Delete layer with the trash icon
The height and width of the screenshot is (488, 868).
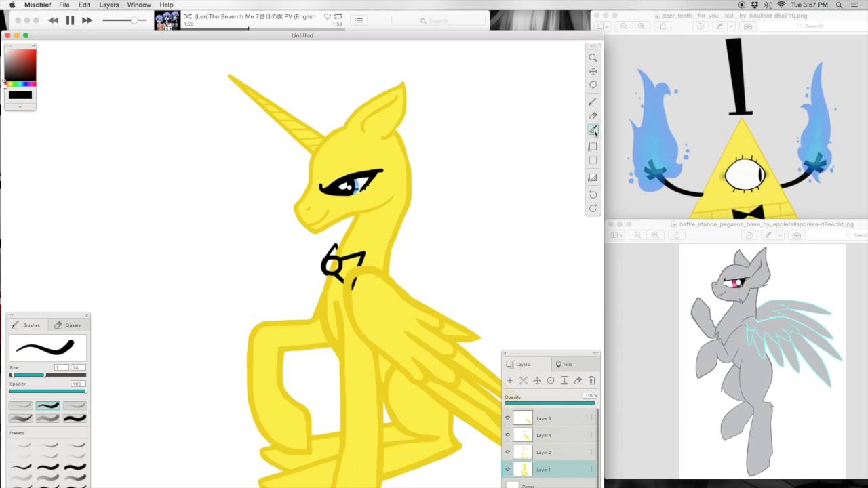pyautogui.click(x=591, y=381)
